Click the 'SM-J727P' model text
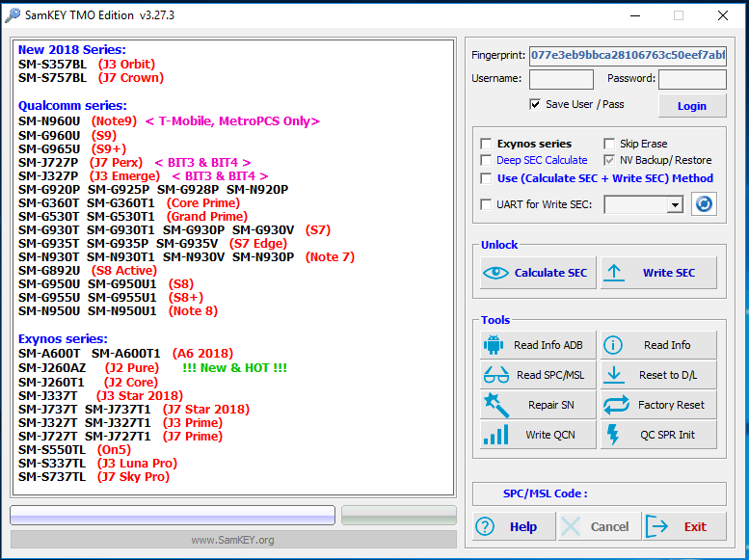 pyautogui.click(x=48, y=163)
